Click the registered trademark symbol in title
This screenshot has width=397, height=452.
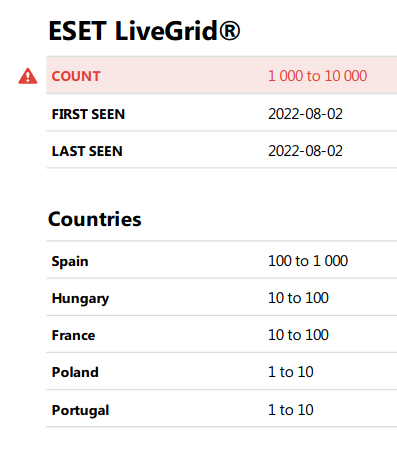(x=230, y=31)
